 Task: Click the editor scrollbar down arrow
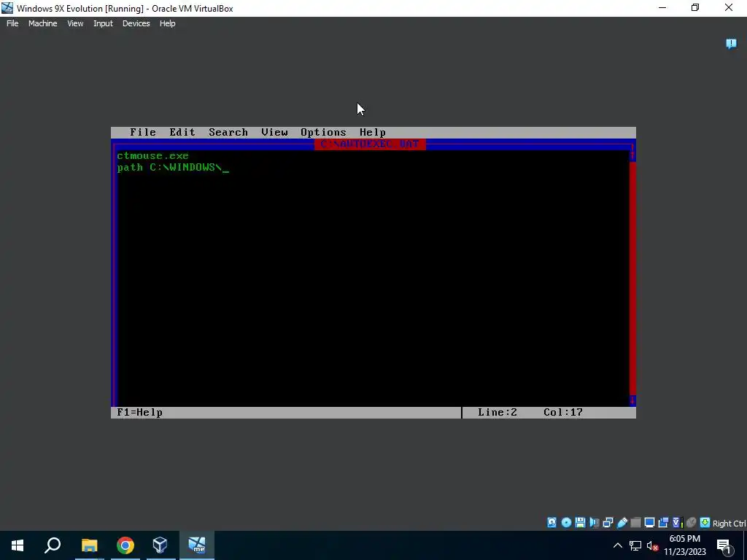click(x=632, y=400)
